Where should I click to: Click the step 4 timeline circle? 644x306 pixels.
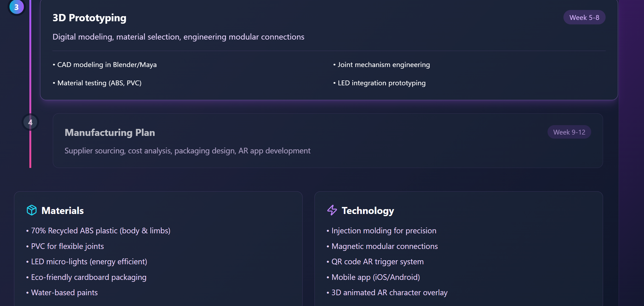click(x=30, y=122)
